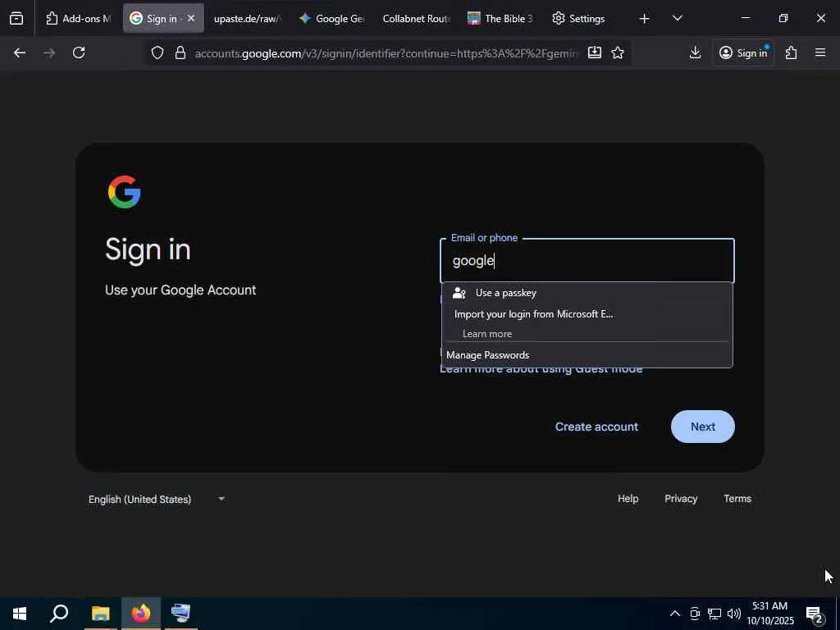The image size is (840, 630).
Task: Open the Settings tab
Action: [579, 18]
